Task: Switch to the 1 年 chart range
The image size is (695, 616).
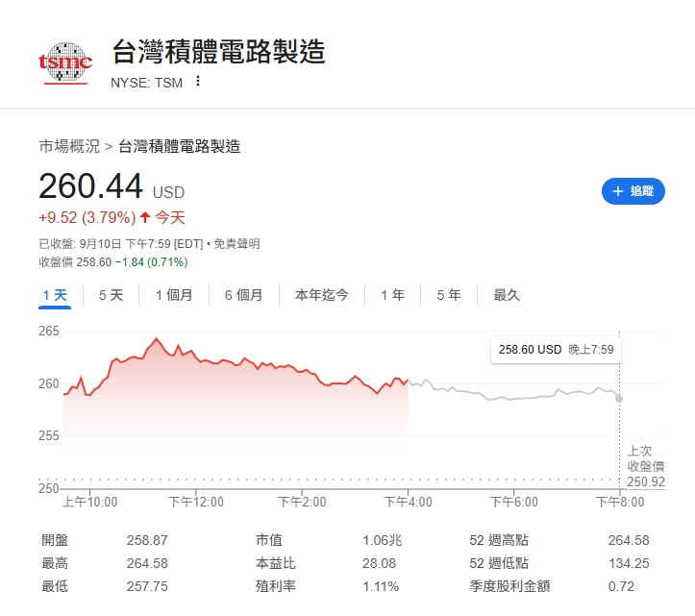Action: point(392,295)
